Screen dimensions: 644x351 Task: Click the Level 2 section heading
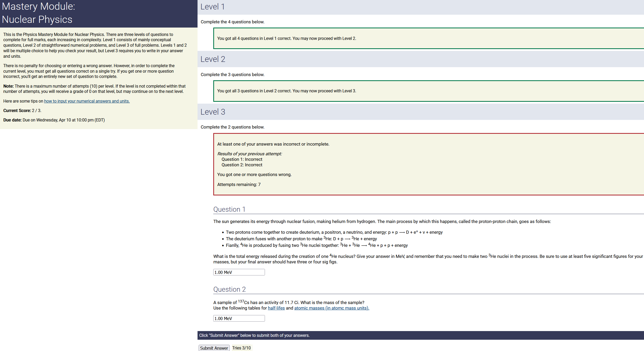tap(213, 59)
